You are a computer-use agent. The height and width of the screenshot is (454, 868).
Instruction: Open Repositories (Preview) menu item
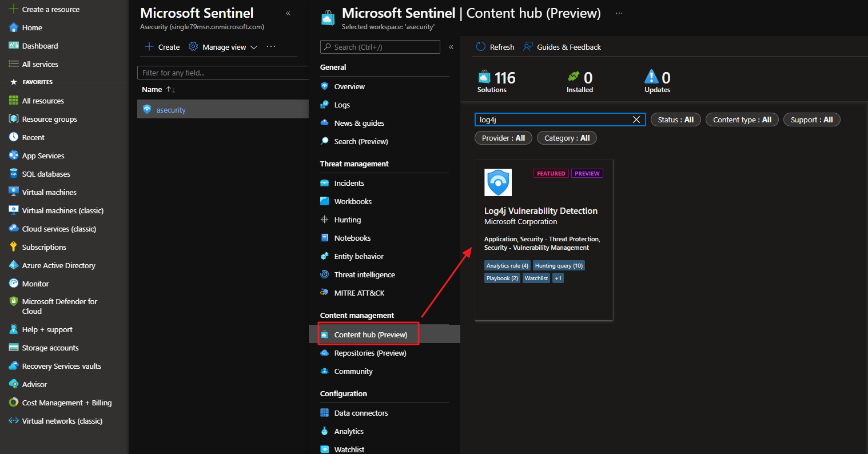pos(370,353)
